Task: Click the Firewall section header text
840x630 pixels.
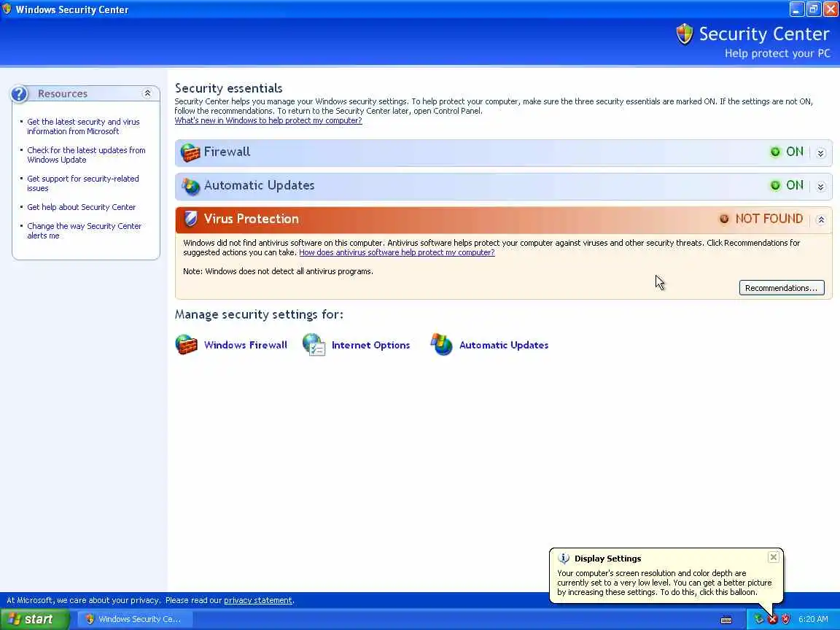Action: (227, 152)
